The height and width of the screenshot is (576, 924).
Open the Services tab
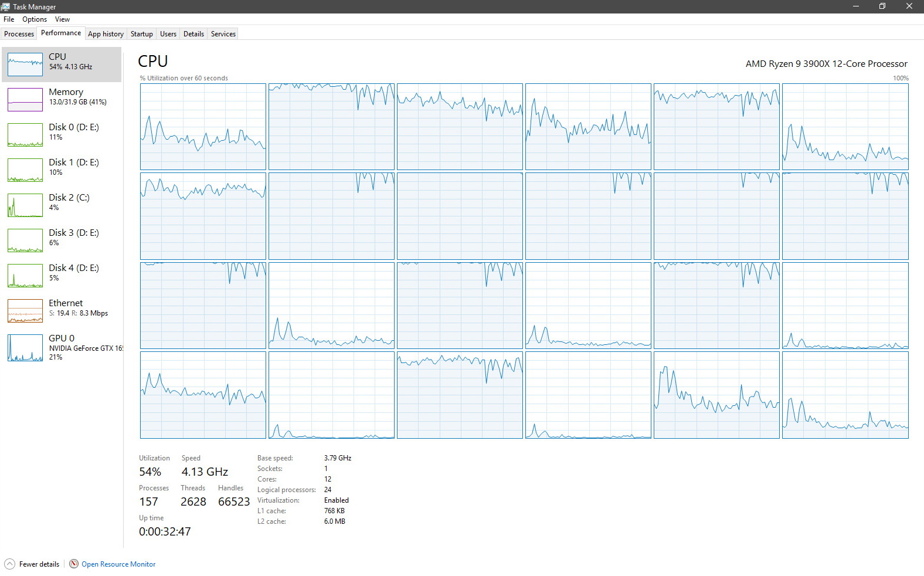pos(223,34)
